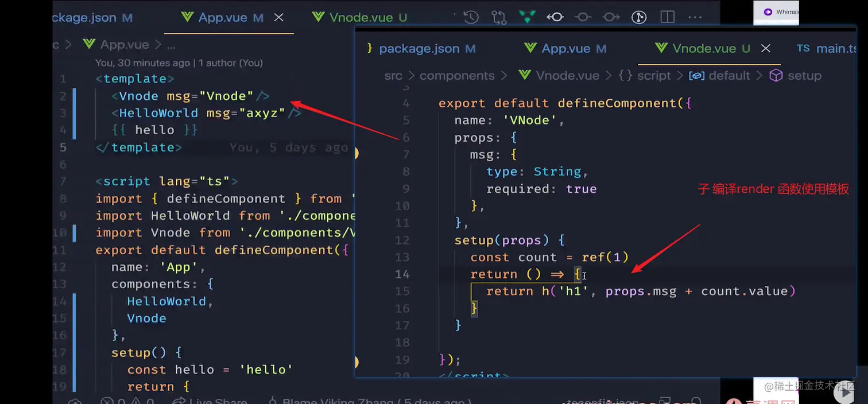
Task: Open the More Actions ellipsis menu
Action: point(695,17)
